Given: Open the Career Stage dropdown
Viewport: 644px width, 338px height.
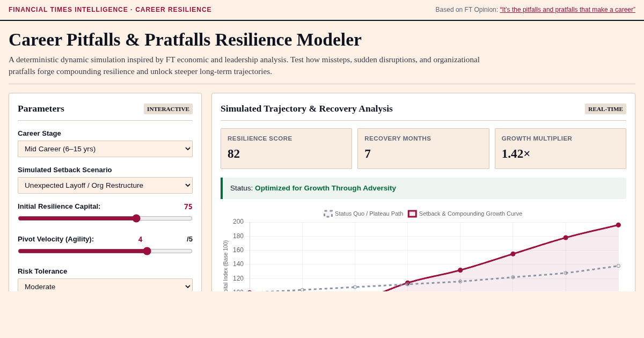Looking at the screenshot, I should [105, 149].
